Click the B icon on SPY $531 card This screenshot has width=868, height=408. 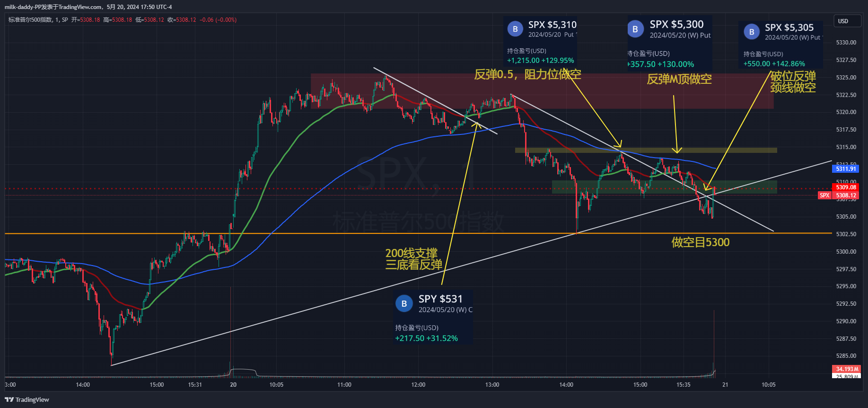[x=404, y=303]
